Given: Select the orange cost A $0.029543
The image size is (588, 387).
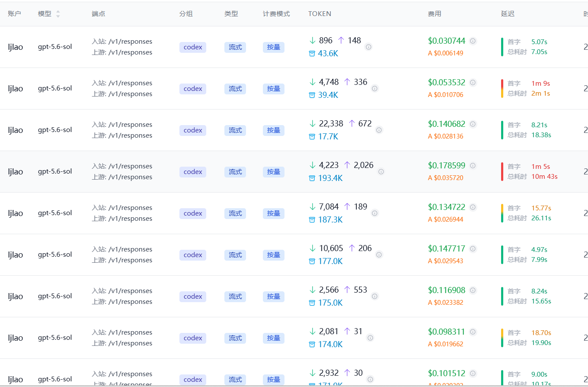Looking at the screenshot, I should point(446,261).
